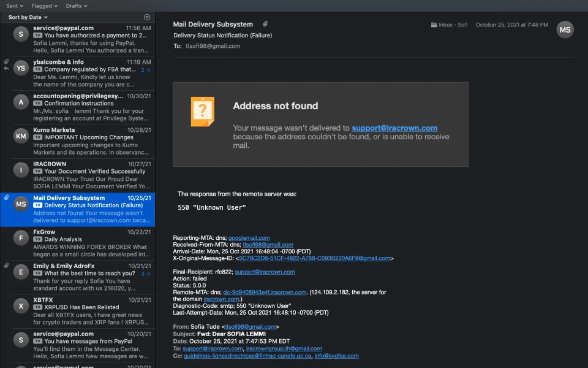Click the paperclip icon on Emily AdroFx message
Screen dimensions: 588x368
point(6,266)
